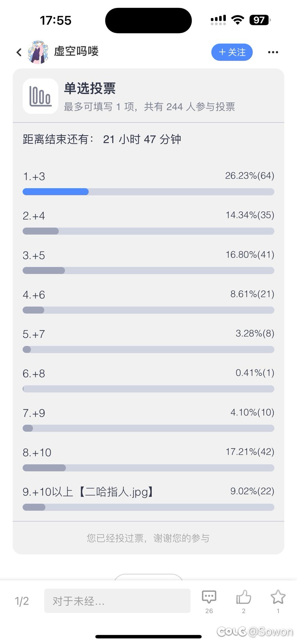Tap the Wi-Fi status icon
Screen dimensions: 297x644
click(238, 20)
